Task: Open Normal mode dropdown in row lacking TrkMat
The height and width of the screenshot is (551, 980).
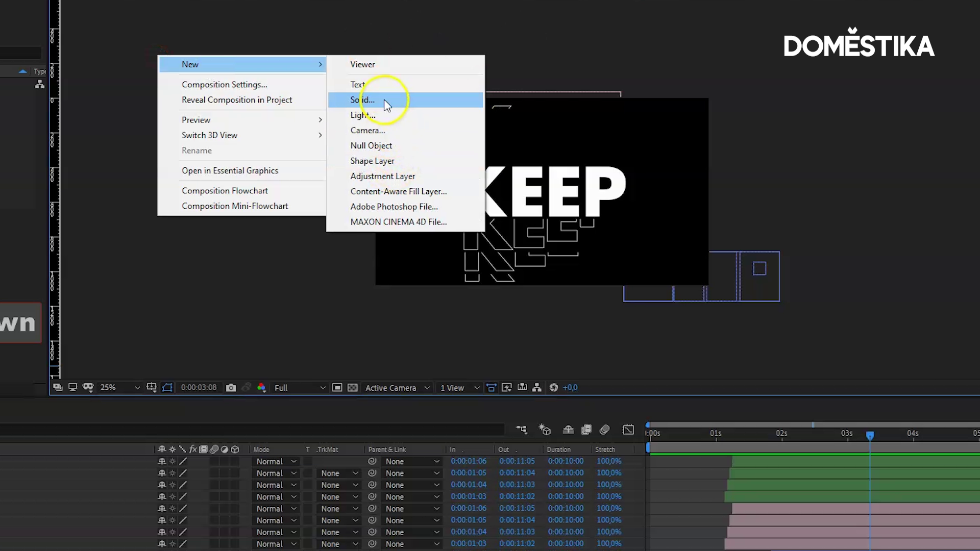Action: (x=276, y=461)
